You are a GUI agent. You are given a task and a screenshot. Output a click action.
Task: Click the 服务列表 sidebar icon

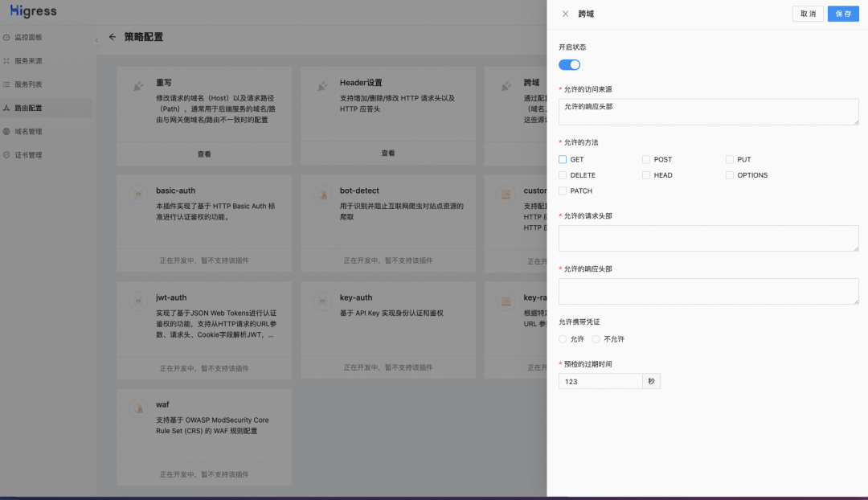pyautogui.click(x=6, y=84)
